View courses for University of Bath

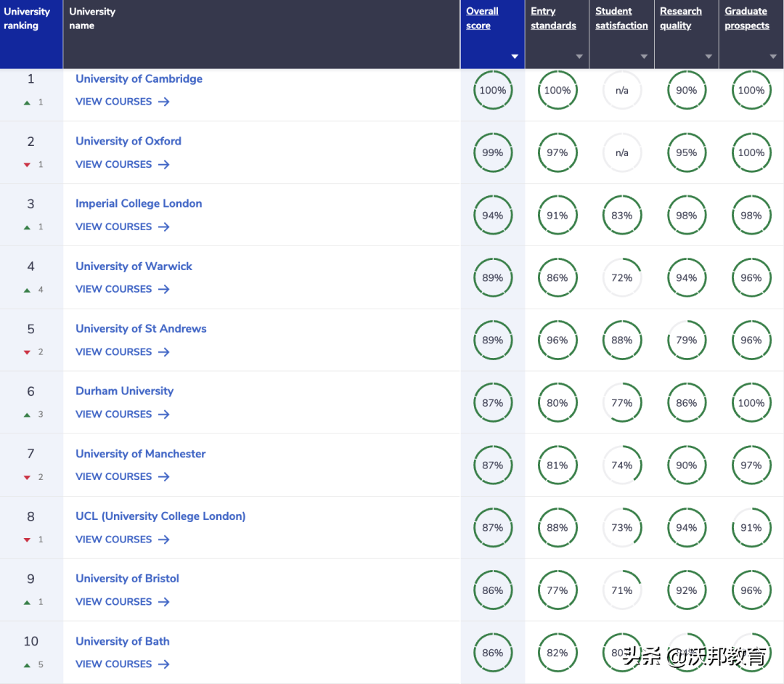(x=123, y=664)
